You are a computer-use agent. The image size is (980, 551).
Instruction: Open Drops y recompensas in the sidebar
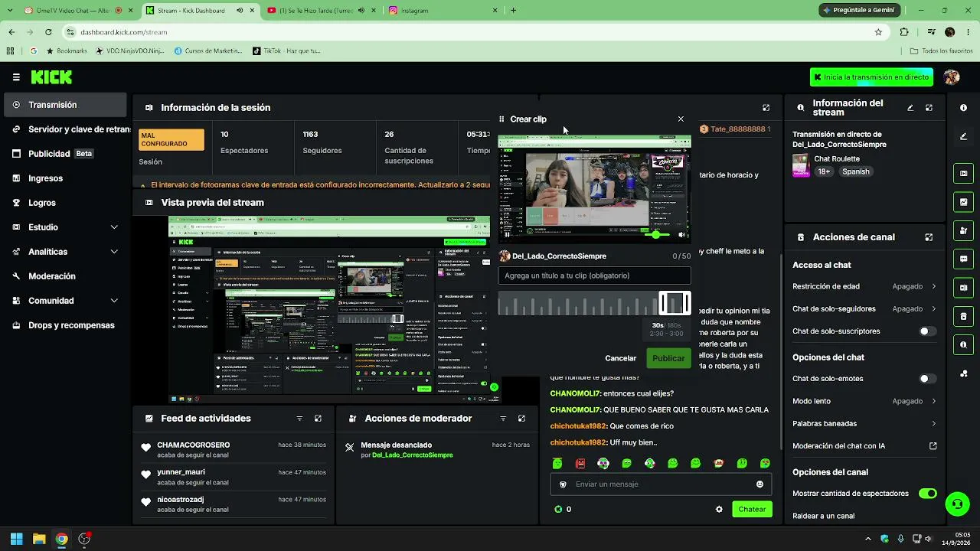click(x=66, y=325)
